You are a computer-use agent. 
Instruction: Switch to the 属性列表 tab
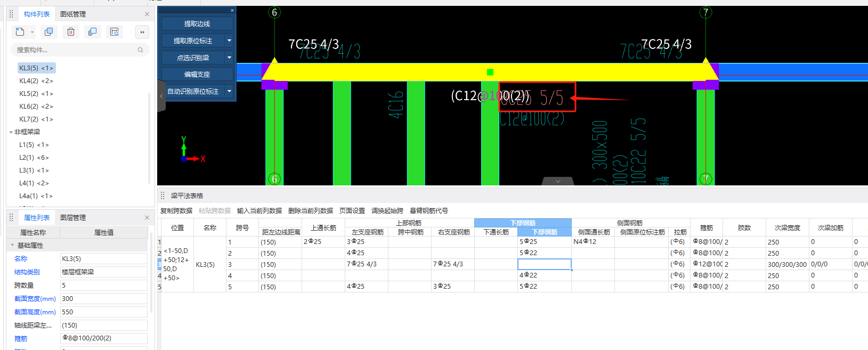pyautogui.click(x=37, y=217)
